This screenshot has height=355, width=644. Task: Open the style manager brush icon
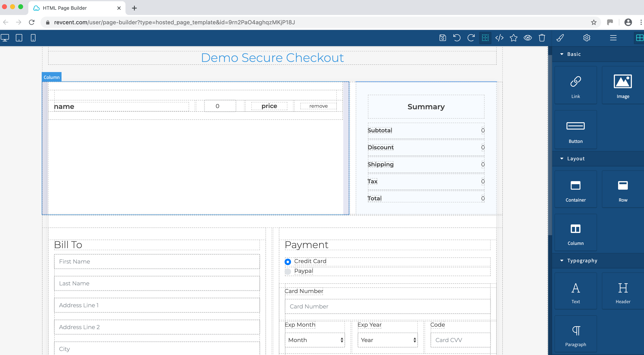560,38
